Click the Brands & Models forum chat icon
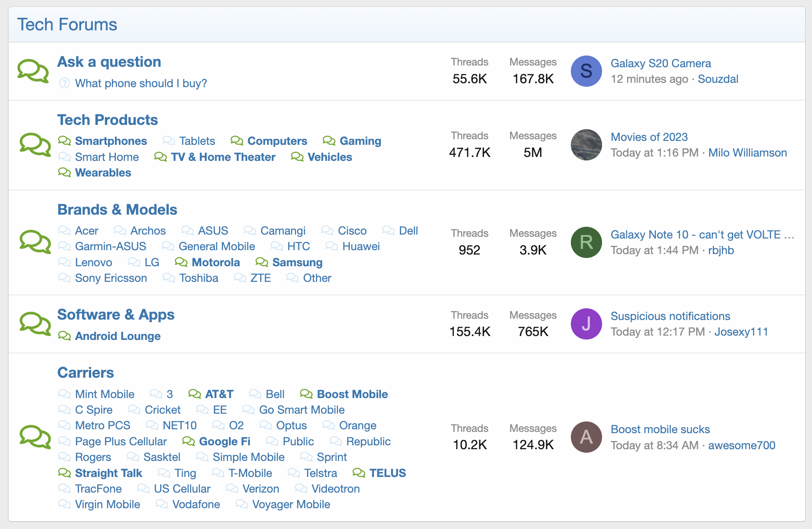 (35, 242)
